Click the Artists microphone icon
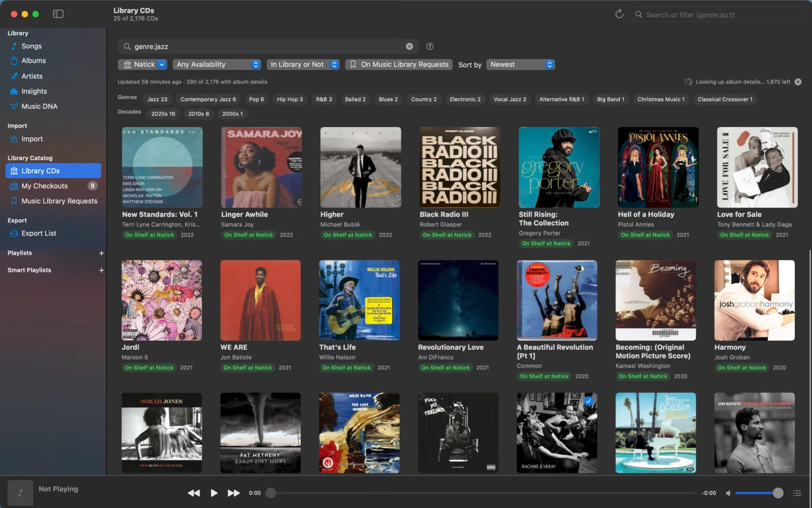The width and height of the screenshot is (812, 508). tap(14, 76)
